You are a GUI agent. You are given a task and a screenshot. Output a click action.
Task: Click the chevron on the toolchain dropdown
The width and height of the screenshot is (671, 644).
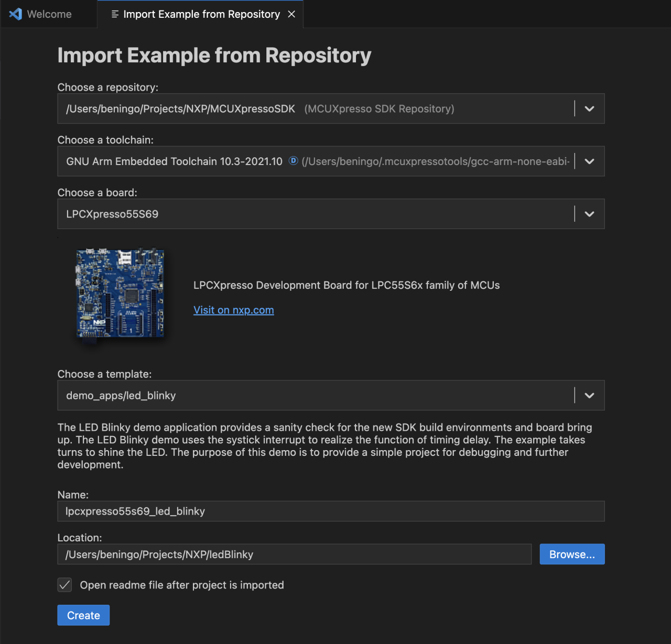[589, 161]
